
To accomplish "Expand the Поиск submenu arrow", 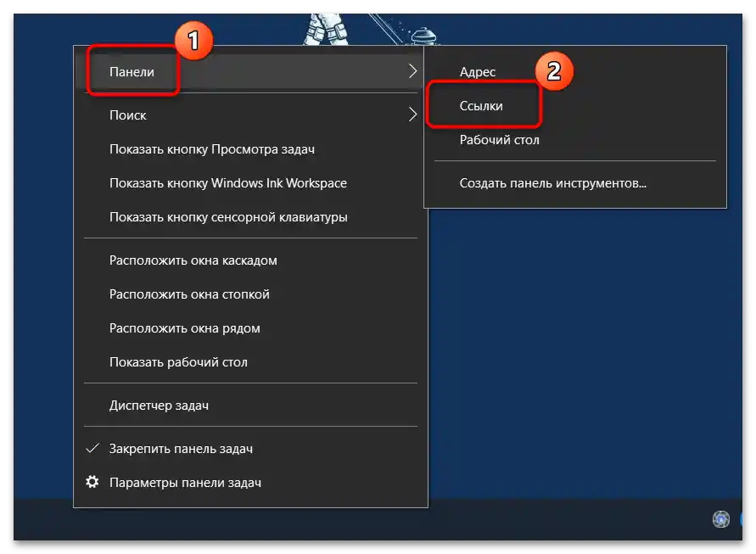I will (x=413, y=115).
